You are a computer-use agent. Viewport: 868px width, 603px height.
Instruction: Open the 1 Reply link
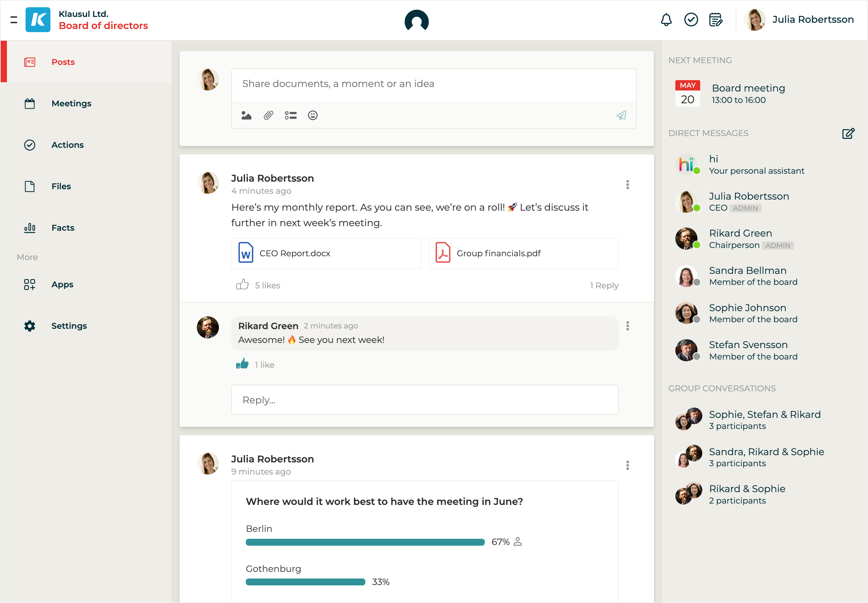pyautogui.click(x=604, y=285)
